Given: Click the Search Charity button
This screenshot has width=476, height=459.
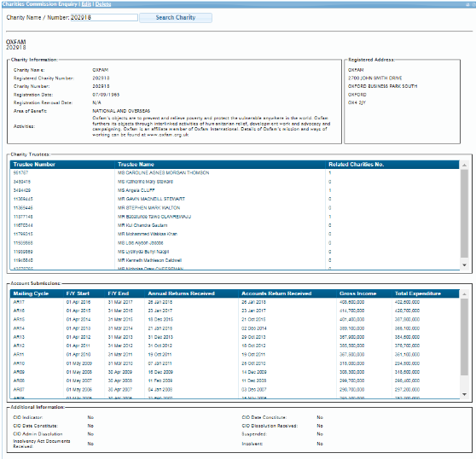Looking at the screenshot, I should pos(176,18).
